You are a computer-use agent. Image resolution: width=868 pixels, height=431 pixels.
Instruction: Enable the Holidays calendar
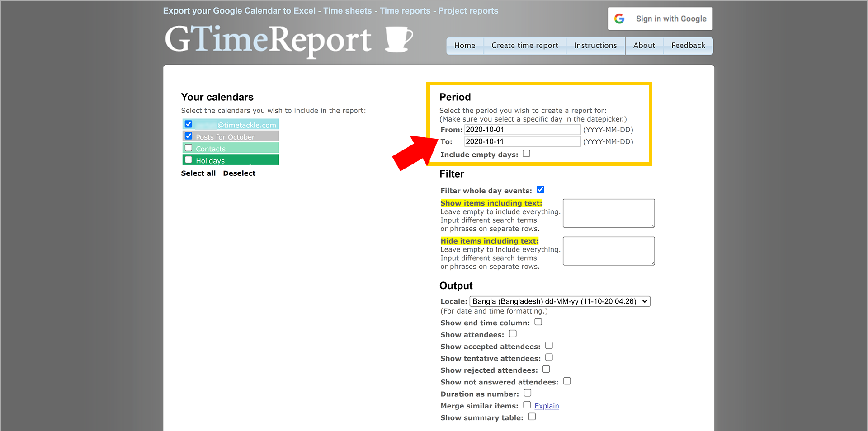coord(189,159)
